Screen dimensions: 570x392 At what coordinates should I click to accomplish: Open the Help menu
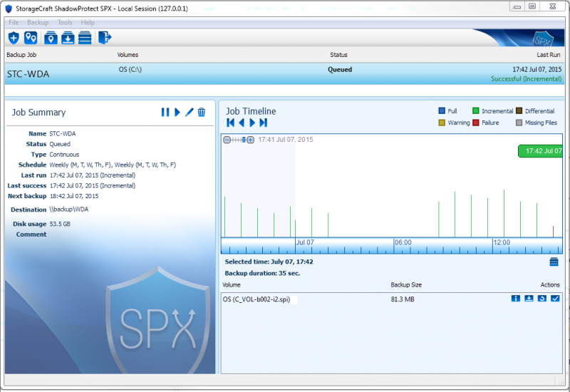coord(88,23)
